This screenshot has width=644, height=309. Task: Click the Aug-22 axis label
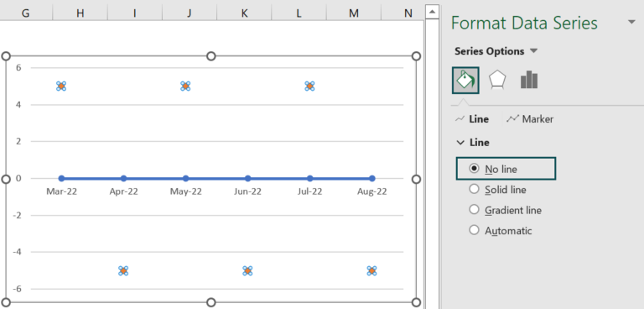(x=371, y=191)
